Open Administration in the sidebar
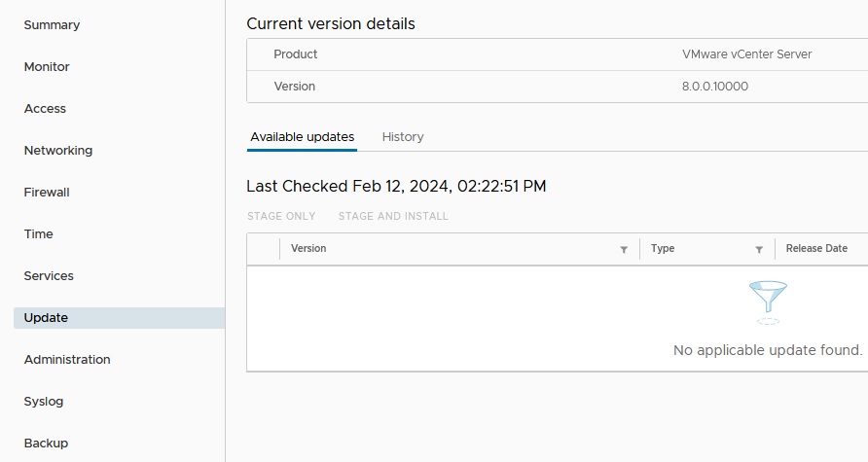 click(67, 360)
